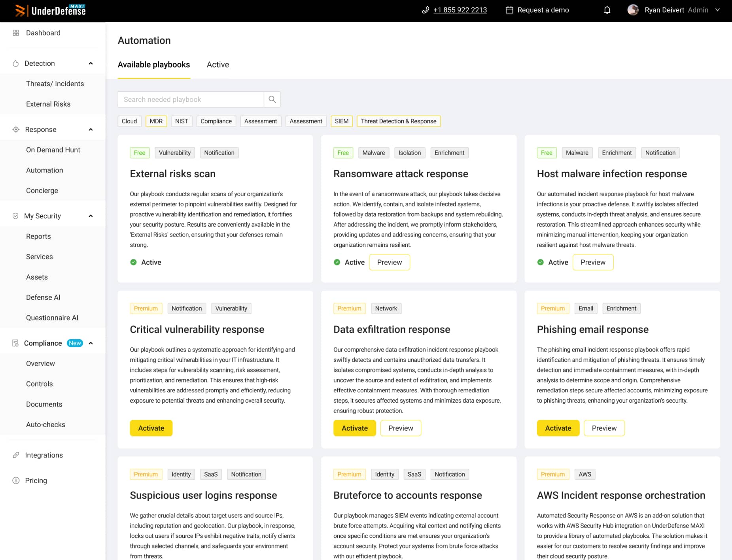Open Threats/ Incidents in sidebar
This screenshot has height=560, width=732.
(x=55, y=84)
